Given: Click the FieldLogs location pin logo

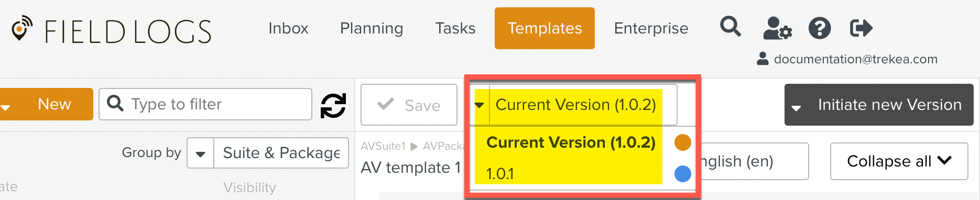Looking at the screenshot, I should [22, 28].
